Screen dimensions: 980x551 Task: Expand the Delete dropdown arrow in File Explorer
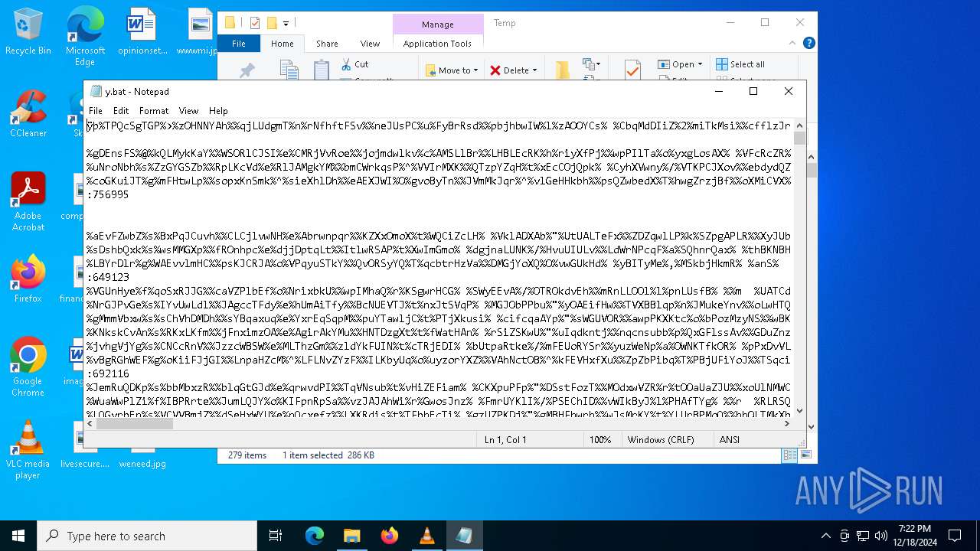click(534, 70)
